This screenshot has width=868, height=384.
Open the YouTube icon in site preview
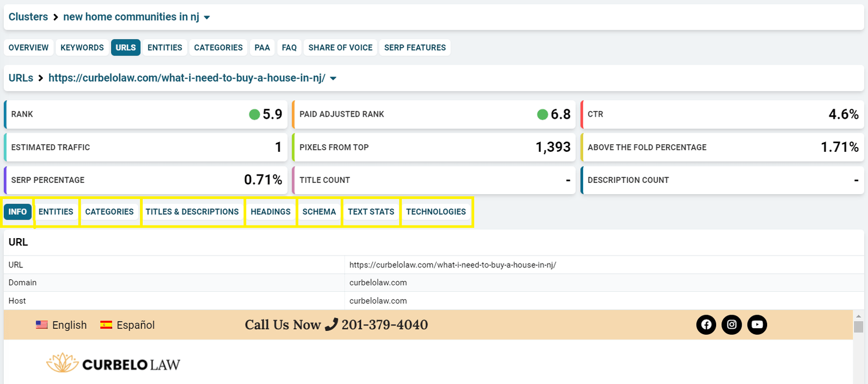[757, 324]
